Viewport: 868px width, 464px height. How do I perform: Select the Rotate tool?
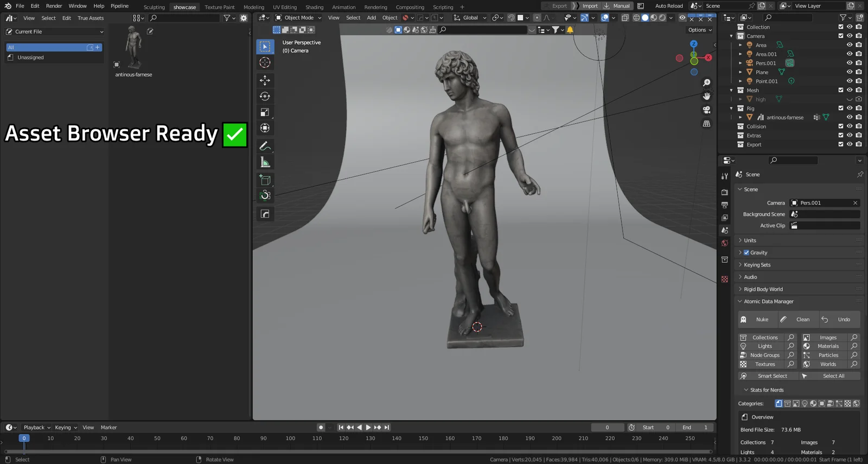[x=265, y=96]
